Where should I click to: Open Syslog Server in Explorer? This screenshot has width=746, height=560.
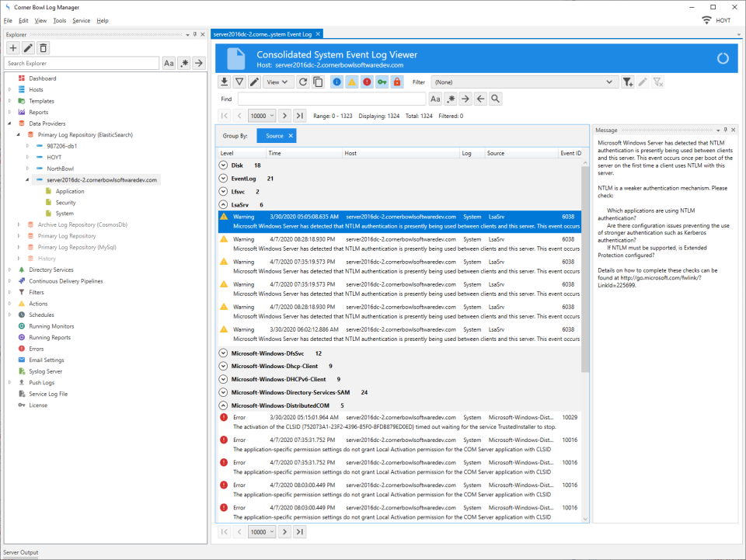point(46,371)
